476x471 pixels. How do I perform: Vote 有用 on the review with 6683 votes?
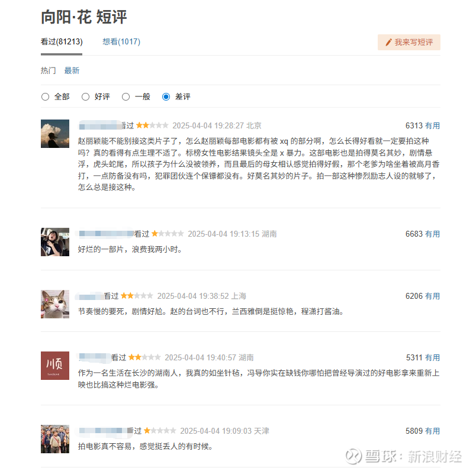coord(432,234)
